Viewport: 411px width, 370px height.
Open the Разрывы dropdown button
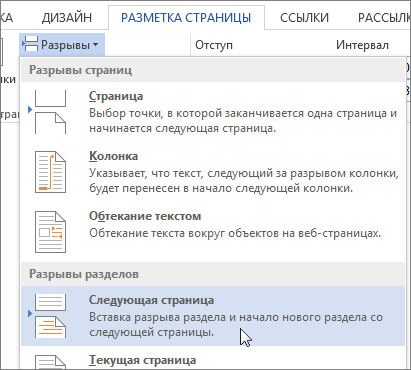click(62, 44)
